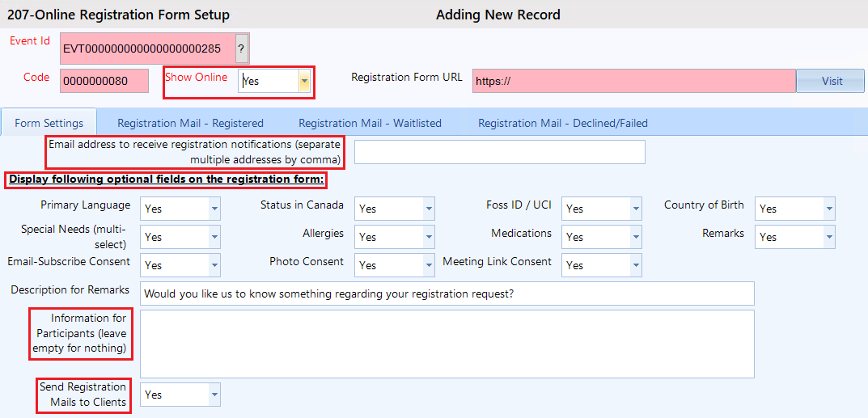Image resolution: width=868 pixels, height=418 pixels.
Task: Click the Event Id lookup question mark button
Action: coord(241,49)
